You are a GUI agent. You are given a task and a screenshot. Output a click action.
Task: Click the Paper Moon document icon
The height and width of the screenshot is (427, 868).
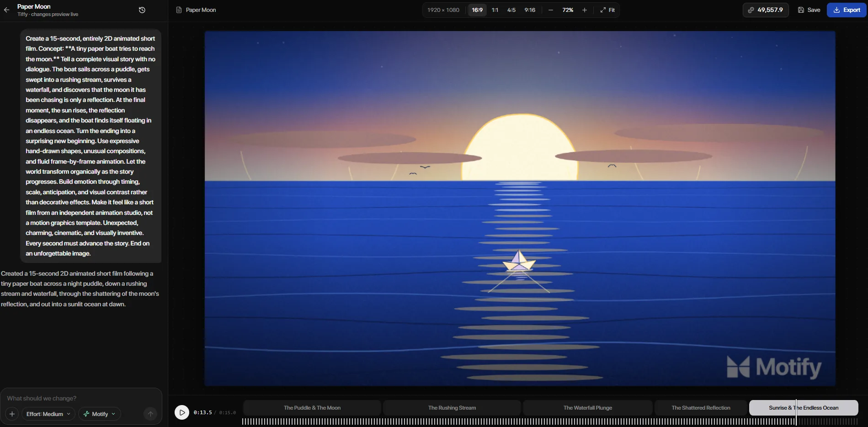click(x=179, y=10)
